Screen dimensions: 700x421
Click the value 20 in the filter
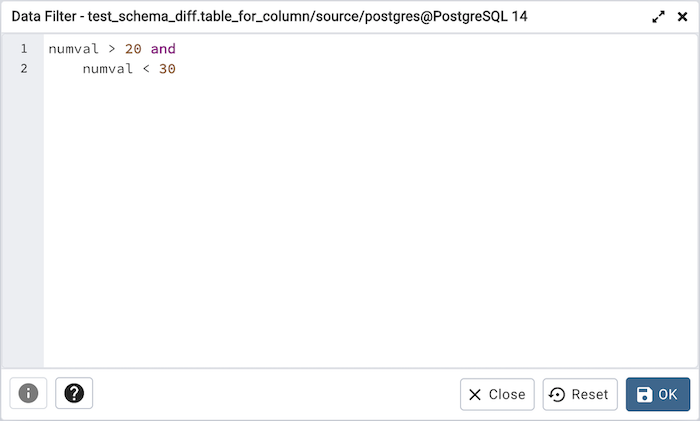click(x=133, y=48)
